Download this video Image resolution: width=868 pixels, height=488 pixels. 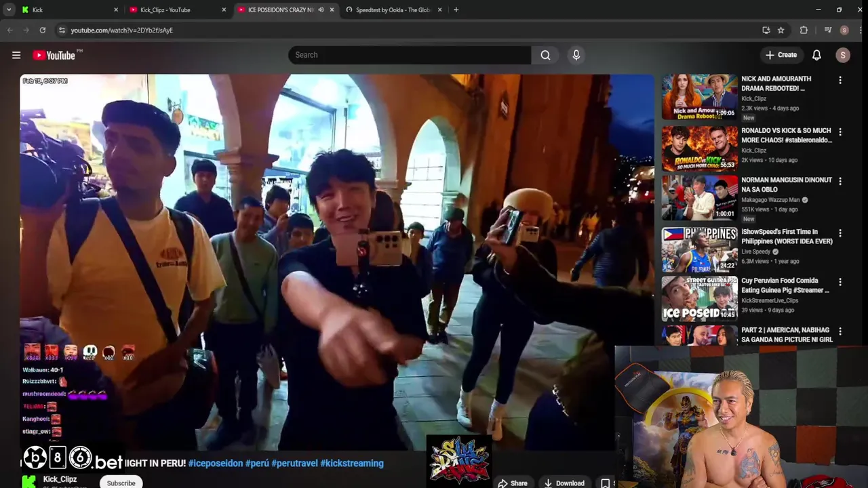tap(564, 483)
